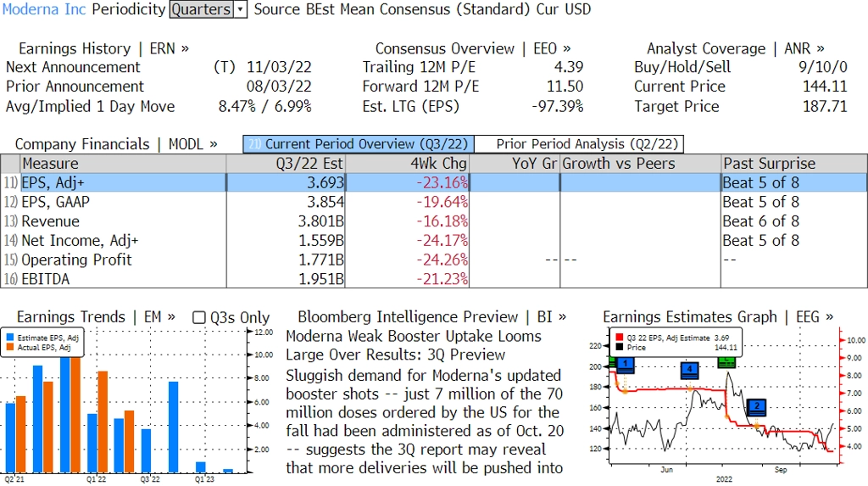The width and height of the screenshot is (868, 486).
Task: Select the Quarters periodicity field
Action: pyautogui.click(x=202, y=9)
